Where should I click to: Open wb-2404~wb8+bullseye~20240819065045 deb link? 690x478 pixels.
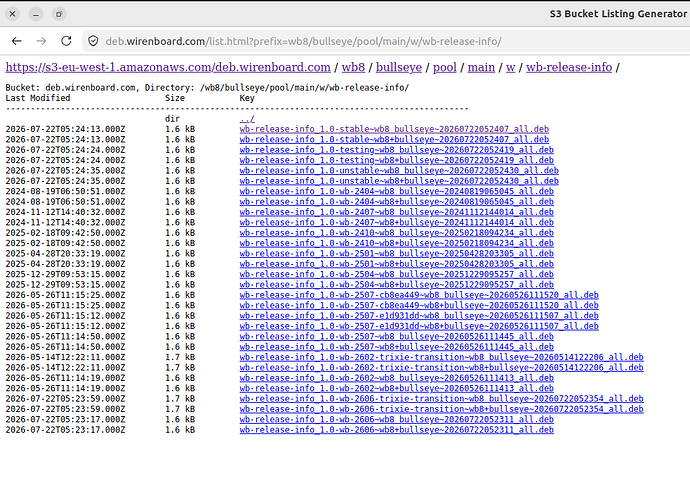click(396, 202)
